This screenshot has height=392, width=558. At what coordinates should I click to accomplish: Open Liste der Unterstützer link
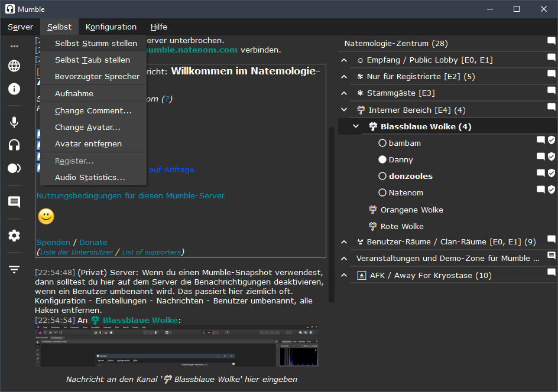point(76,252)
